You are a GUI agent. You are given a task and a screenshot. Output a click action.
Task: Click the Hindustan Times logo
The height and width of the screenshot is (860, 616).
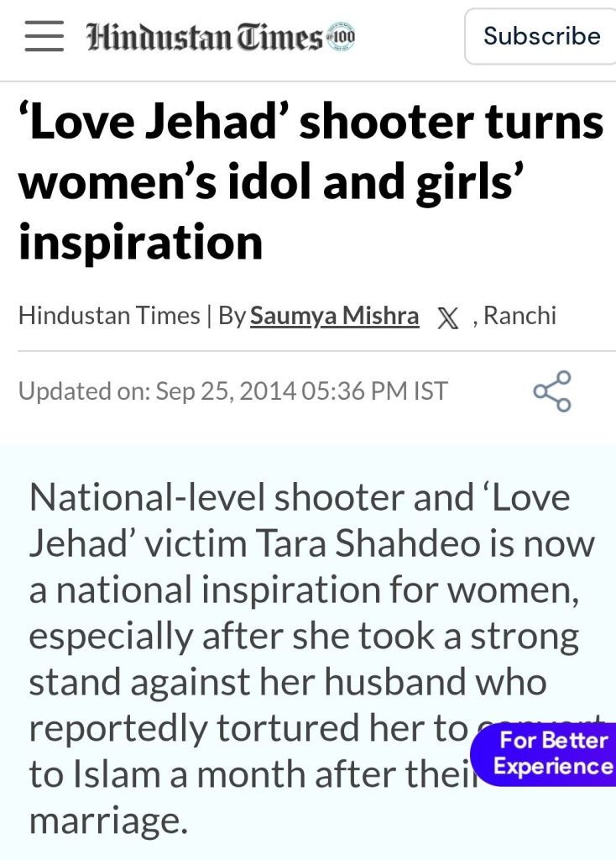point(204,38)
